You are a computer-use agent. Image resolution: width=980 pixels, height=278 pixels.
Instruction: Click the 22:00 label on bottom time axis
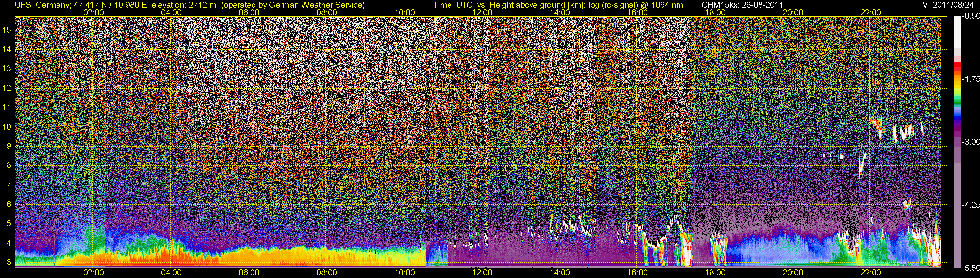click(x=871, y=273)
